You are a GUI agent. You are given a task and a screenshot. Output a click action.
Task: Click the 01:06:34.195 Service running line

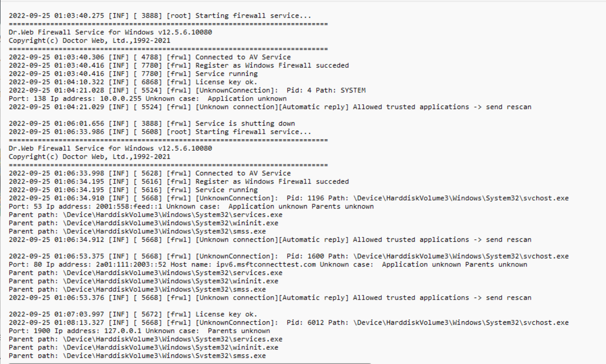(133, 190)
